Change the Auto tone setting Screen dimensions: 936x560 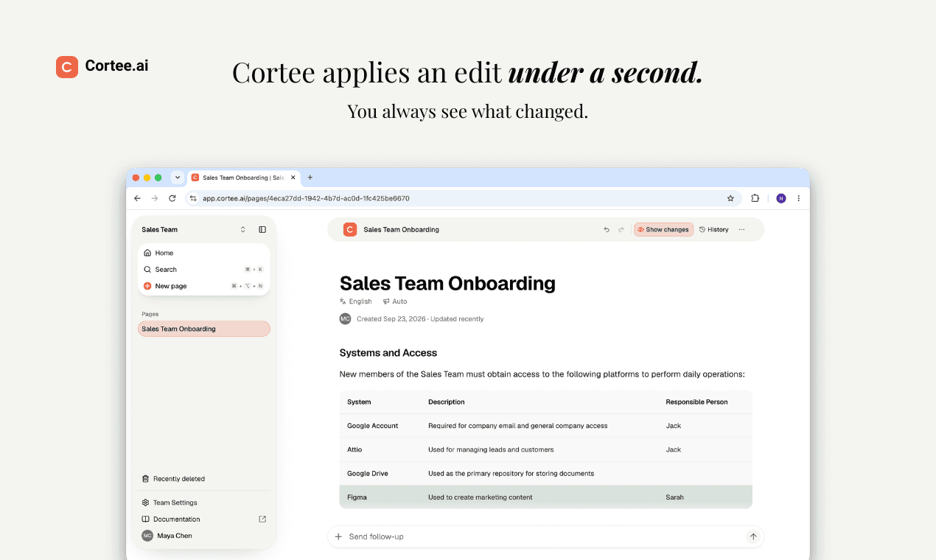(395, 301)
